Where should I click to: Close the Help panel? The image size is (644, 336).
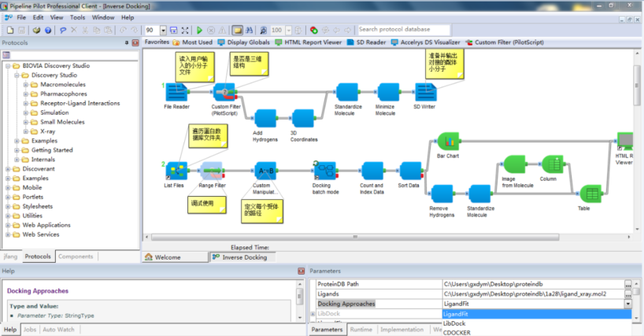pyautogui.click(x=301, y=271)
